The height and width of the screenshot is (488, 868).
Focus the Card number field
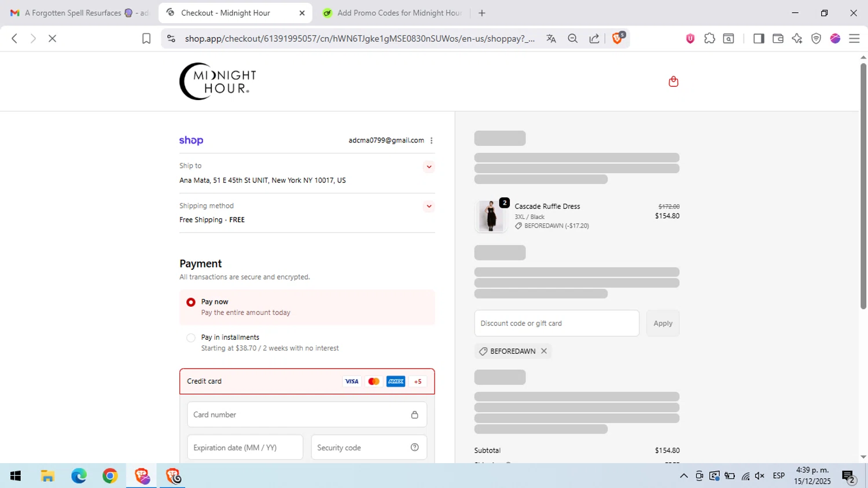(x=307, y=415)
